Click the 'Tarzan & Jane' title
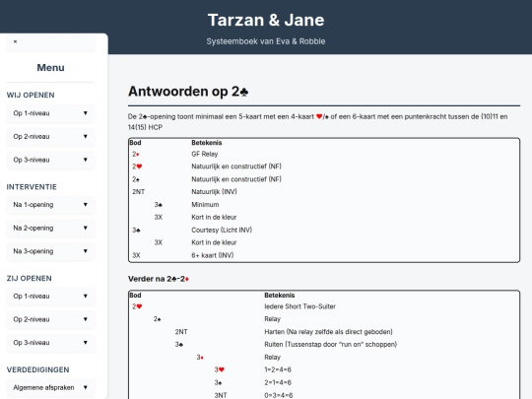 [x=266, y=20]
